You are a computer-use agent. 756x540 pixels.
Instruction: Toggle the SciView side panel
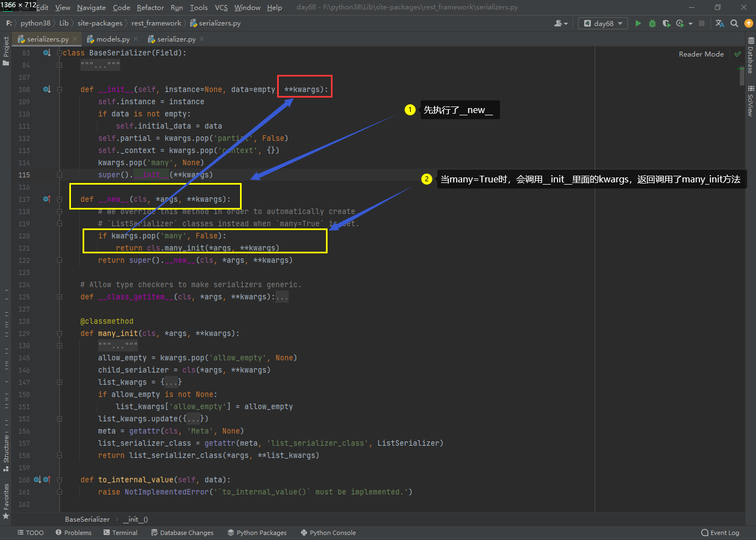point(750,101)
